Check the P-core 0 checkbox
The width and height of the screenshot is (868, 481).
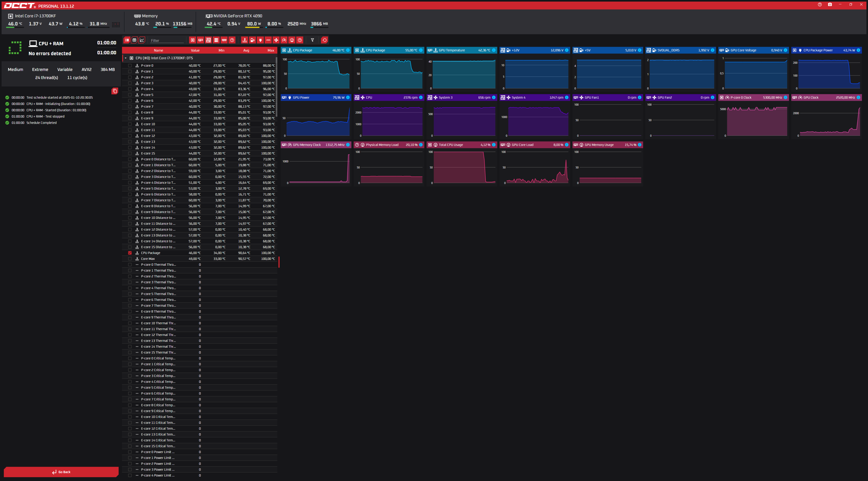click(x=130, y=65)
